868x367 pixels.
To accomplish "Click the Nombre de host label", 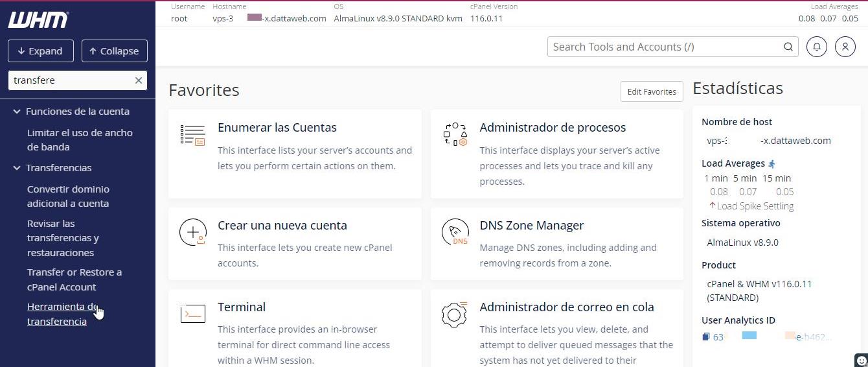I will point(737,122).
